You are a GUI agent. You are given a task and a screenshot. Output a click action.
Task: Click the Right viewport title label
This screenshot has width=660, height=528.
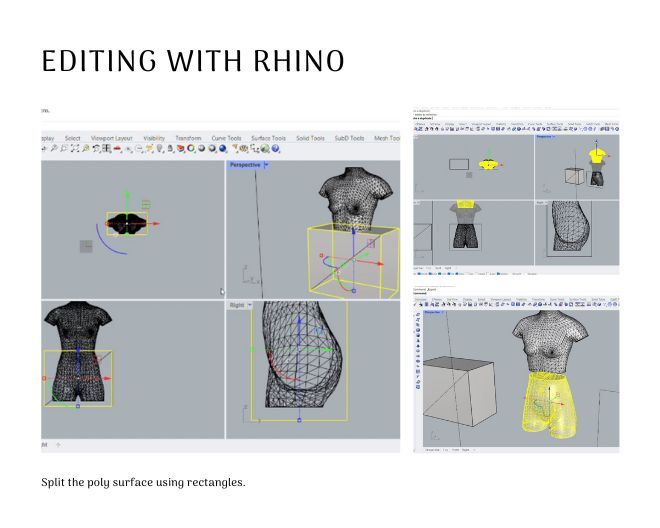pos(237,305)
